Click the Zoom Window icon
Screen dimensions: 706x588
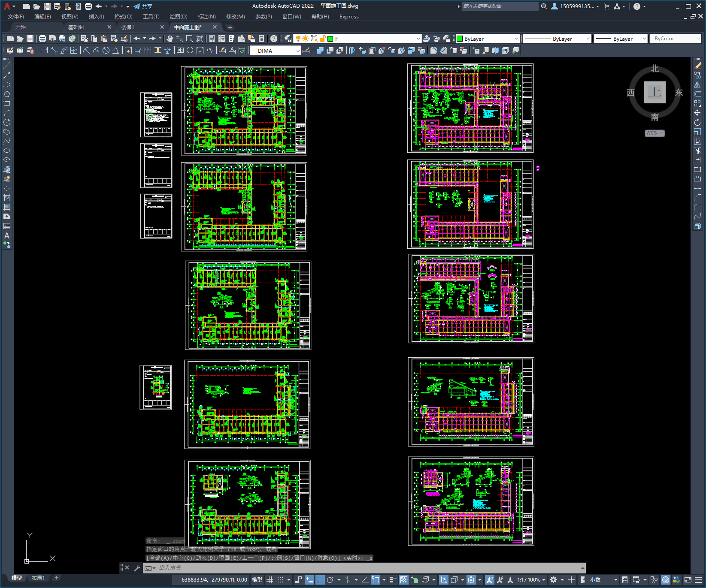190,39
